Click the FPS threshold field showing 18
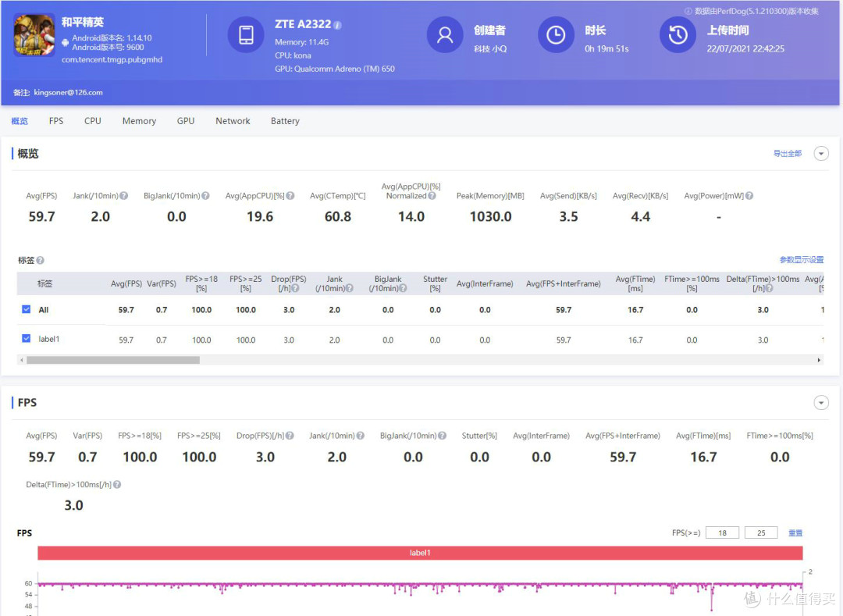The height and width of the screenshot is (616, 843). (722, 532)
